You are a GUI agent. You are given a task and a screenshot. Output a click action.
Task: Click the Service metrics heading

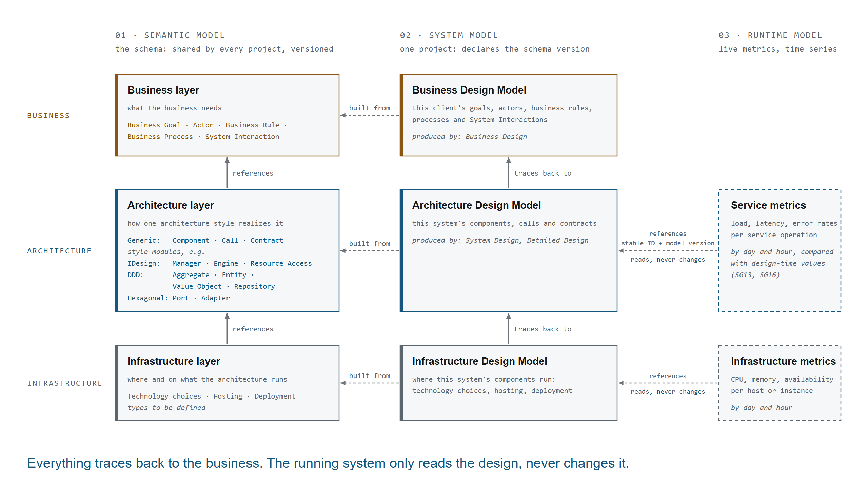tap(768, 205)
